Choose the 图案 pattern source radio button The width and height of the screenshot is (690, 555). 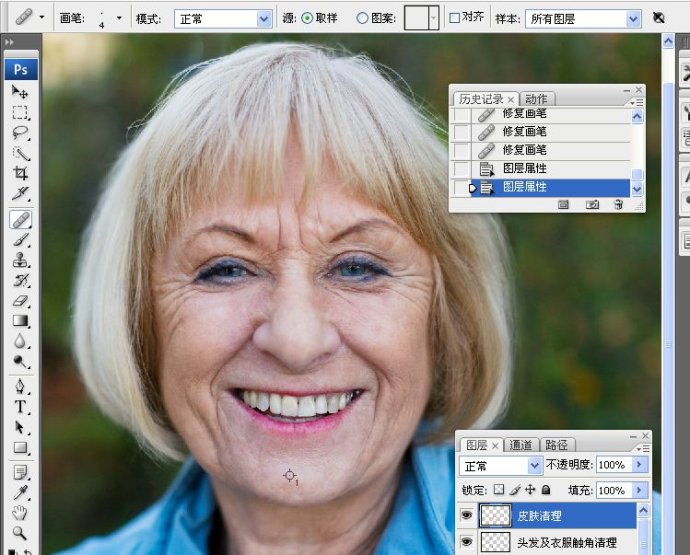click(362, 18)
